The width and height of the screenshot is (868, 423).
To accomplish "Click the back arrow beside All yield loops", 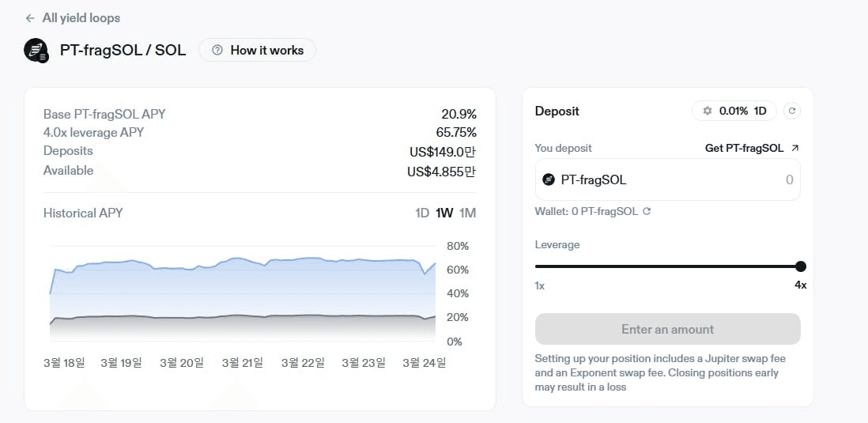I will pos(30,18).
